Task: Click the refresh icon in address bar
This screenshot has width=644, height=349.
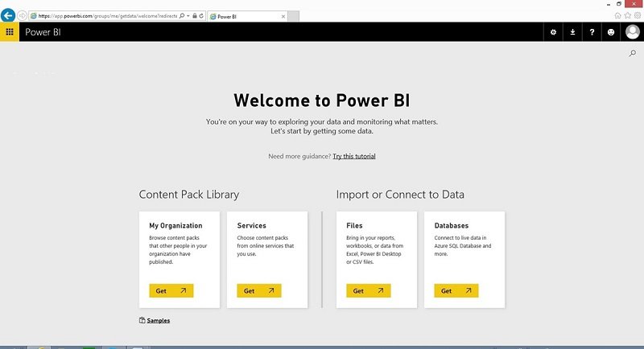Action: [x=201, y=16]
